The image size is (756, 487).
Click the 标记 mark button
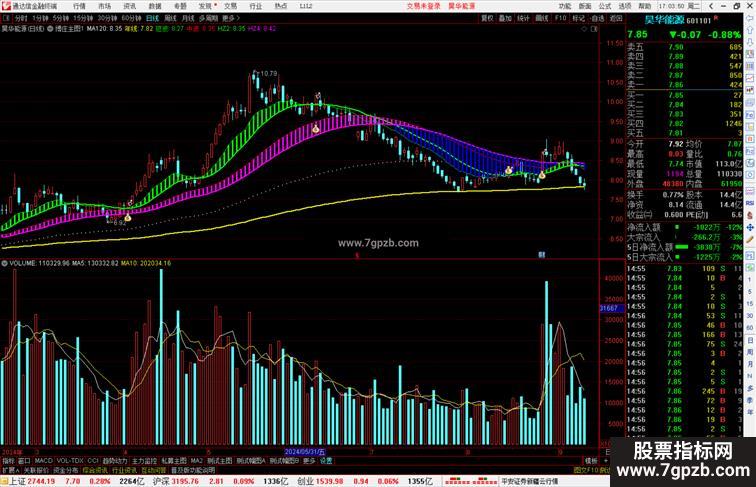coord(579,18)
